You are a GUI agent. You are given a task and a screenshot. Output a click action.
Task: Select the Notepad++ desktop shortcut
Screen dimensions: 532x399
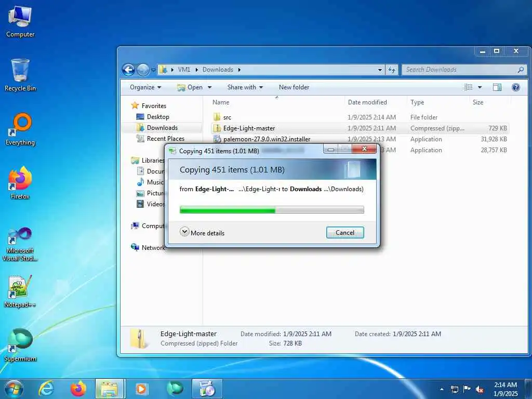(x=20, y=291)
